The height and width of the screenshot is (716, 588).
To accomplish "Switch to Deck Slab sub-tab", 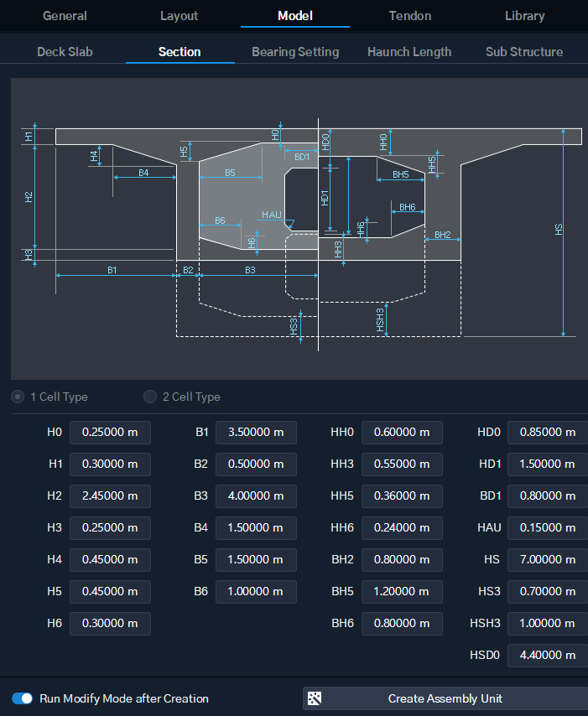I will [65, 52].
